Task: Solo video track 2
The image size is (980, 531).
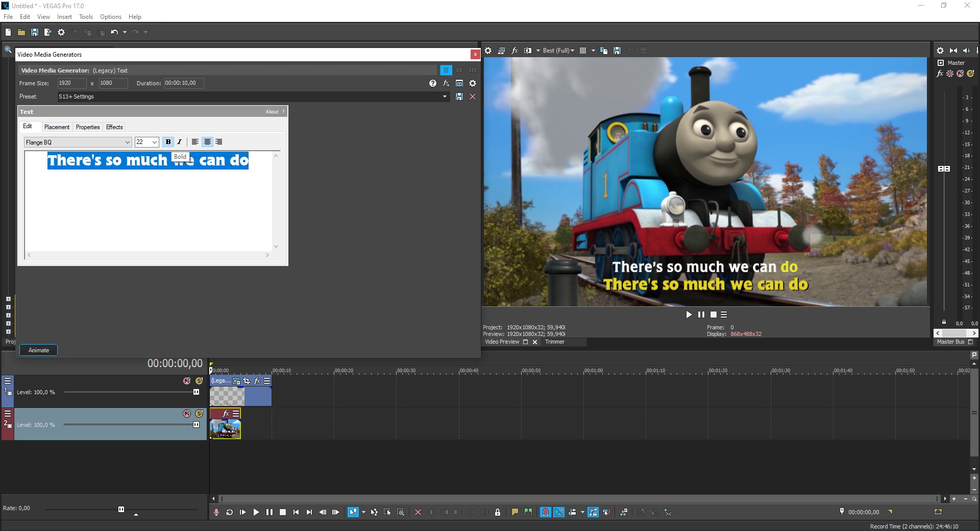Action: coord(199,414)
